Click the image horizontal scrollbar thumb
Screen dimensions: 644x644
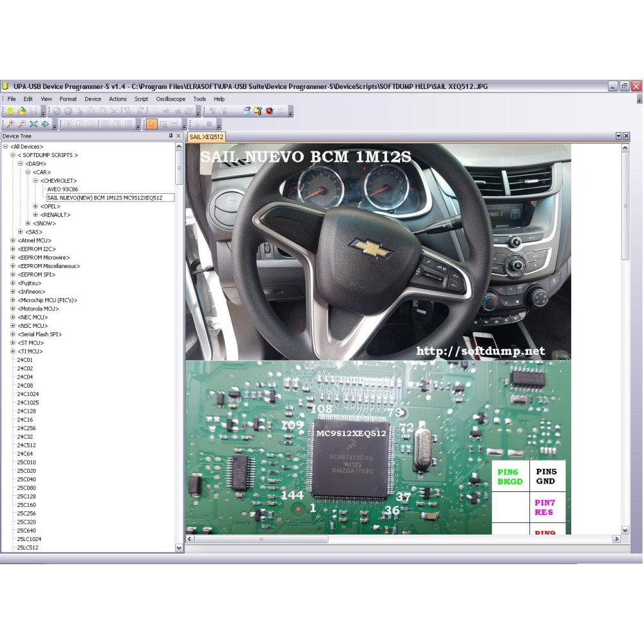click(261, 539)
